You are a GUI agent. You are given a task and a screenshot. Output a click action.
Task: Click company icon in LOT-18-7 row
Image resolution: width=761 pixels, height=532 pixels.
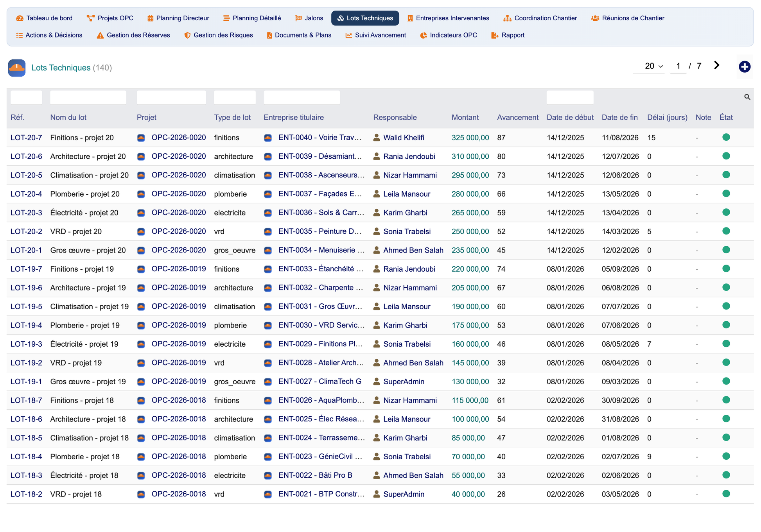268,400
